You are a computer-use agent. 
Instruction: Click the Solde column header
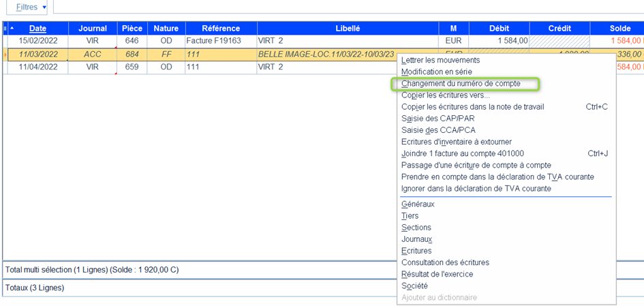point(619,29)
